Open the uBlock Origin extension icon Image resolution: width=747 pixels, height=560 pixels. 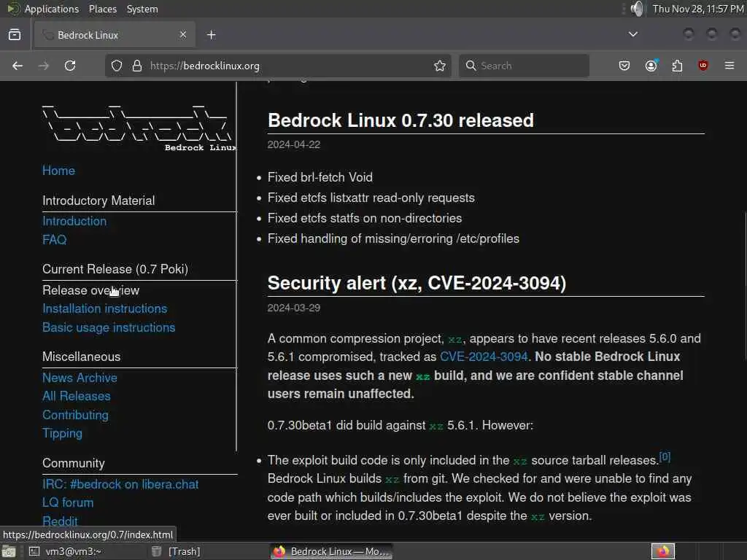pos(703,66)
